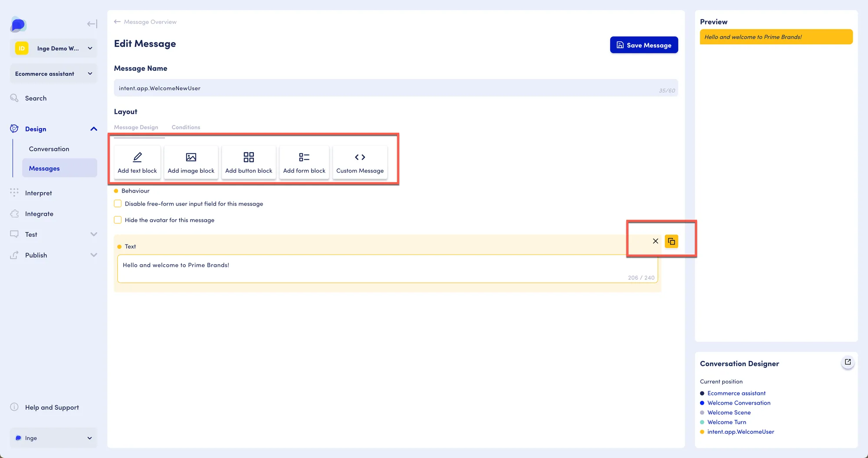Viewport: 868px width, 458px height.
Task: Check Hide the avatar for this message
Action: (x=118, y=220)
